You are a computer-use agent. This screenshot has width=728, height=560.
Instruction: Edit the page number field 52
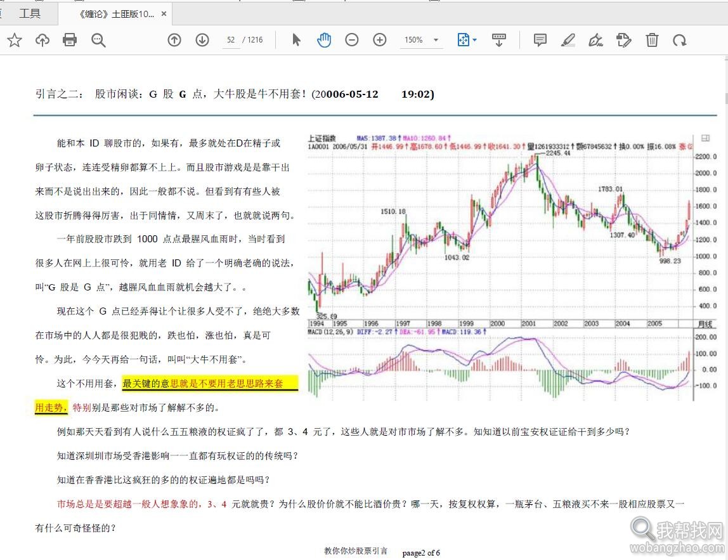pos(231,40)
